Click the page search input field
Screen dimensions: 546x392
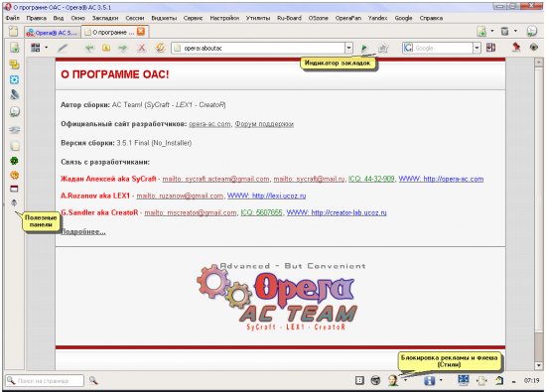click(45, 380)
